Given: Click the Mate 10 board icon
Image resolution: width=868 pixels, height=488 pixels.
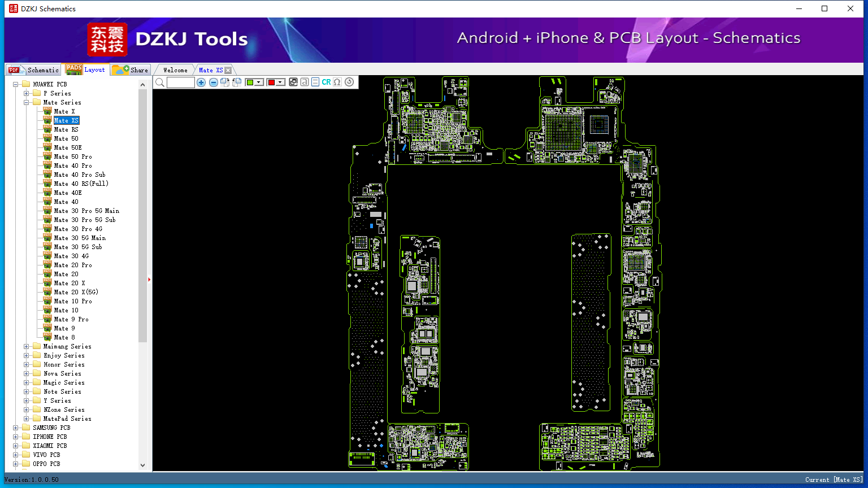Looking at the screenshot, I should point(47,310).
